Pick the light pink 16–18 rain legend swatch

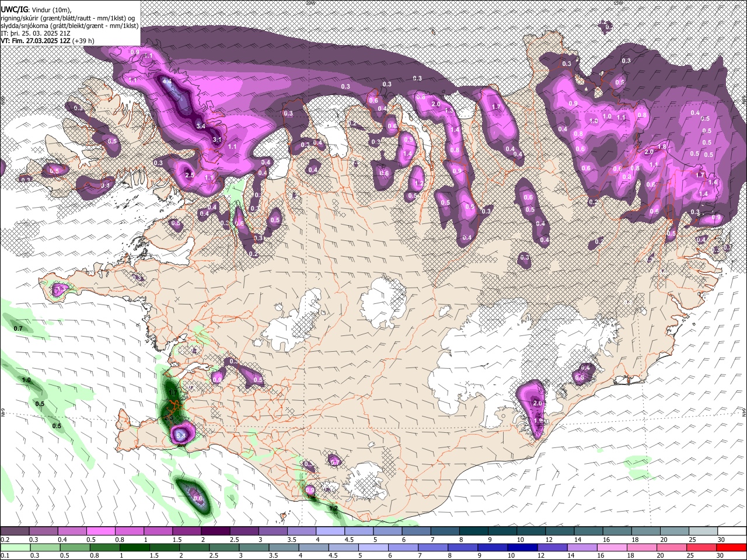tap(611, 547)
